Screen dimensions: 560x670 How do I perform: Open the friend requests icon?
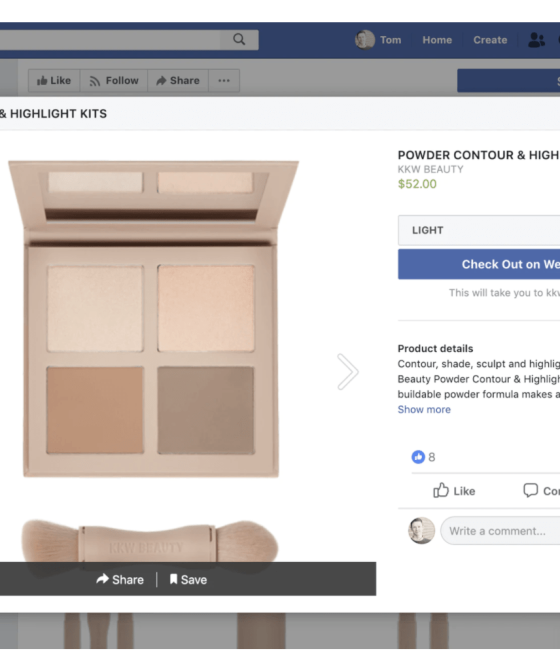(536, 40)
